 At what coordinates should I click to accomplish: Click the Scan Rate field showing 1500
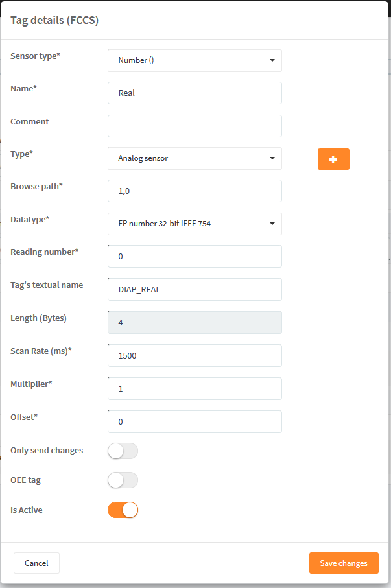(x=195, y=355)
